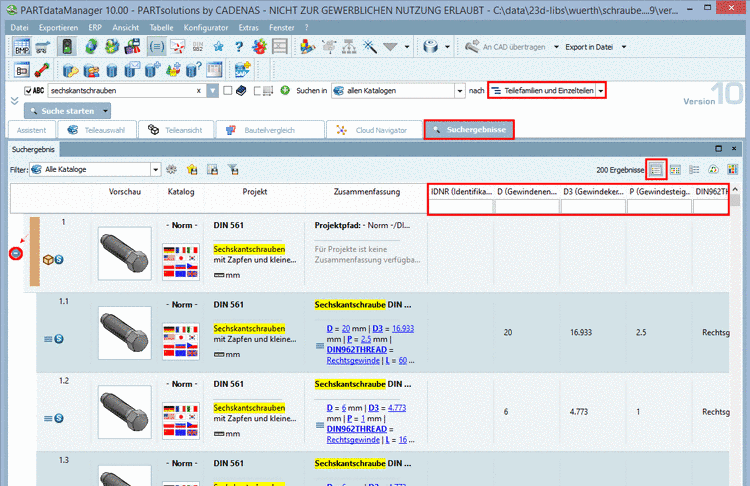Screen dimensions: 750x486
Task: Click the bolt preview thumbnail in row 1.2
Action: point(124,412)
